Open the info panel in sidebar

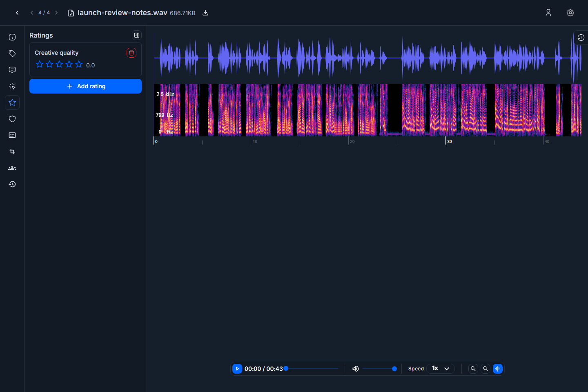(12, 37)
